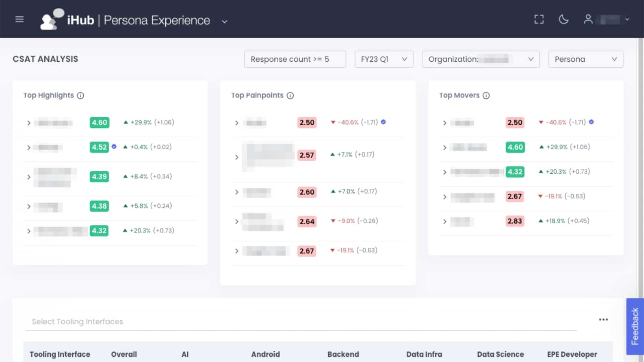The image size is (644, 362).
Task: Click the blue badge in Painpoints -40.6% row
Action: click(x=383, y=122)
